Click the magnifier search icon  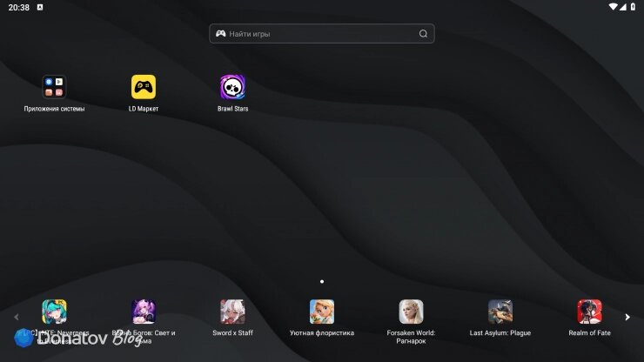(x=423, y=34)
